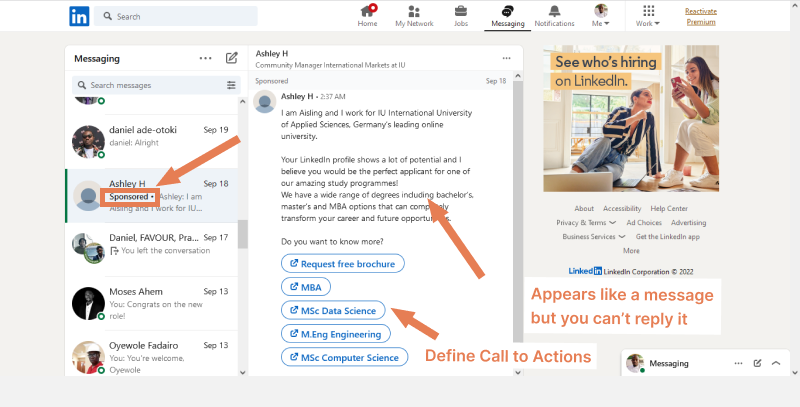Open Daniel, FAVOUR group conversation
Viewport: 800px width, 407px height.
tap(152, 250)
